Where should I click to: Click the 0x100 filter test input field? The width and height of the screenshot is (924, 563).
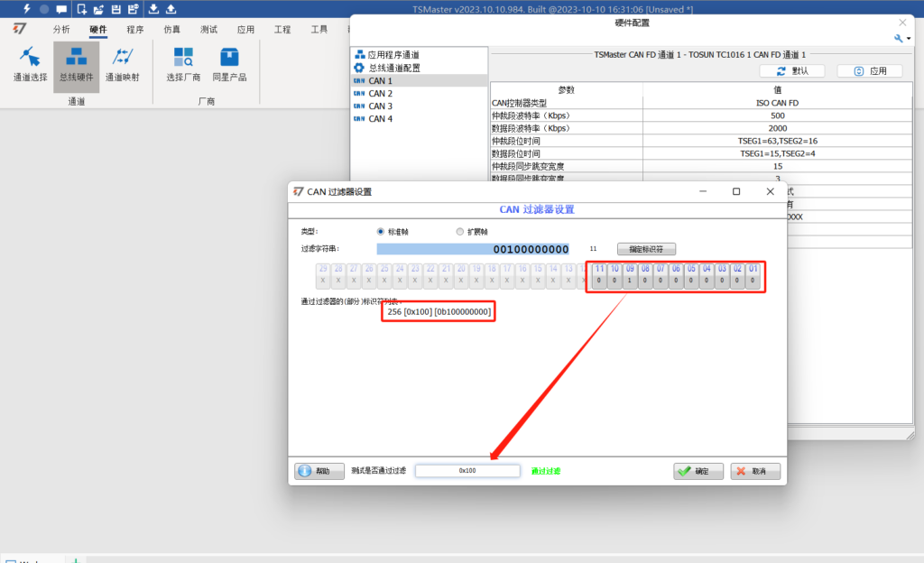pyautogui.click(x=467, y=470)
